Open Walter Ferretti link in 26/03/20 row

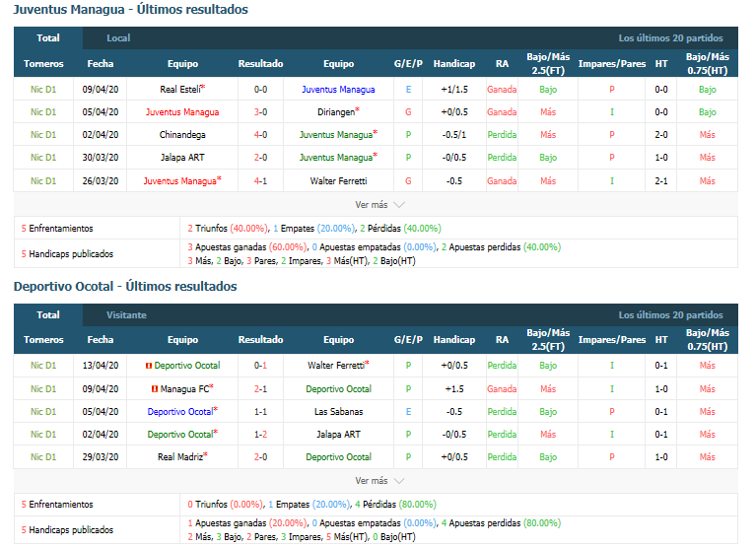[338, 180]
